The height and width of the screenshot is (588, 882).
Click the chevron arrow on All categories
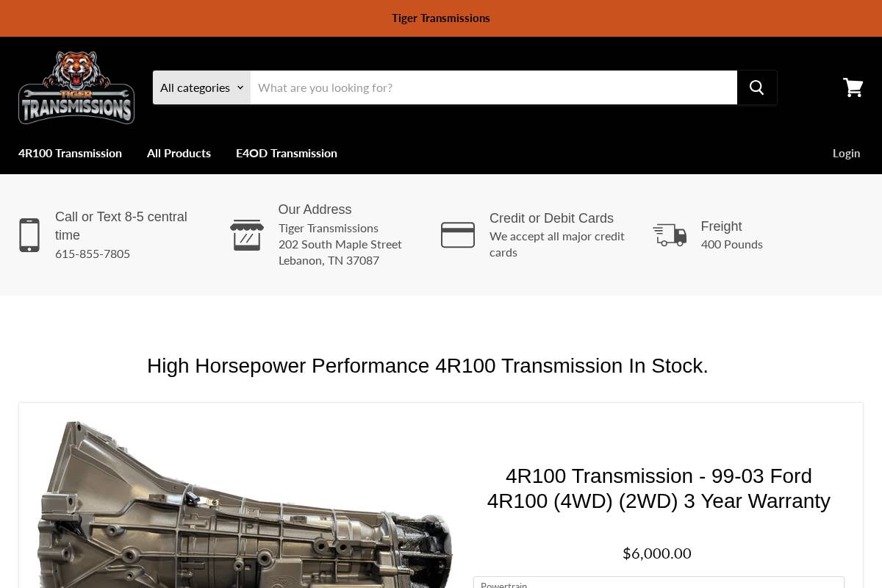point(240,87)
